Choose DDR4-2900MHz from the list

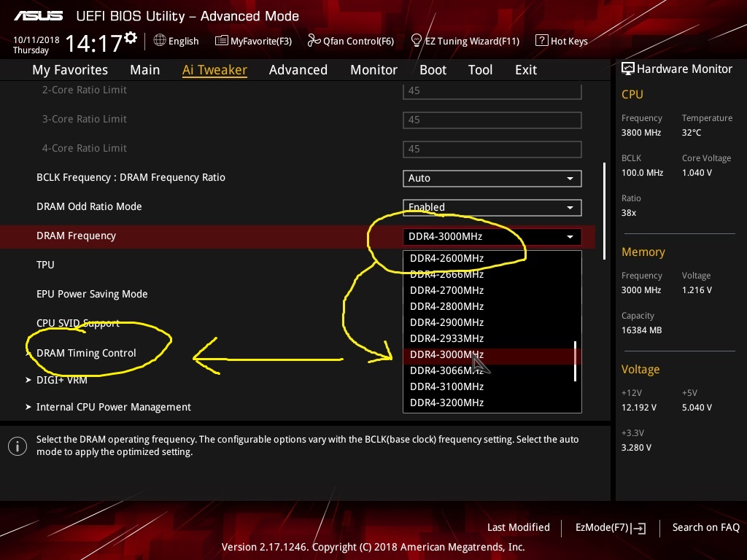tap(447, 322)
